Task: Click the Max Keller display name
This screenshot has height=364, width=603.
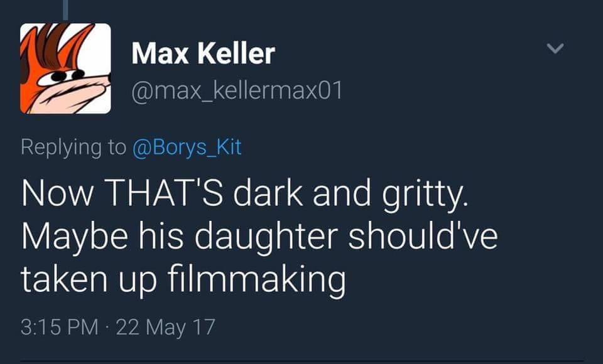Action: click(x=203, y=54)
